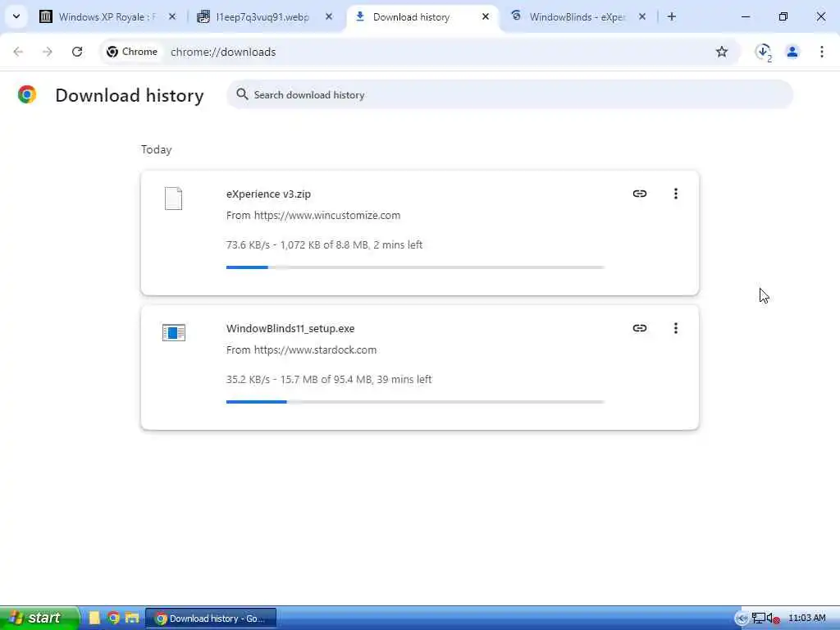
Task: Click the 11:03 AM clock
Action: 807,619
